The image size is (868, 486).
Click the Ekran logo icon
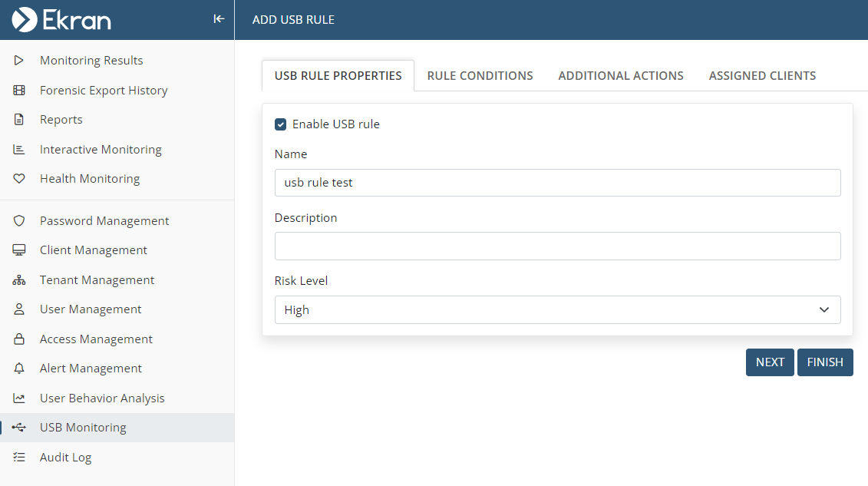(x=25, y=19)
